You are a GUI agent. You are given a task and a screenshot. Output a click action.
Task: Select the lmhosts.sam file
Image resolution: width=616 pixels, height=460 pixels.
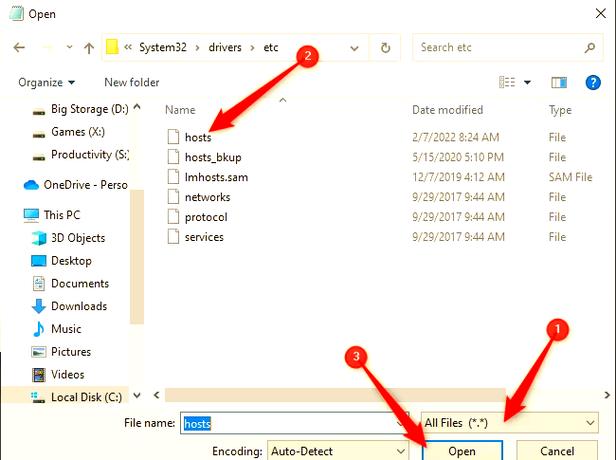click(214, 177)
